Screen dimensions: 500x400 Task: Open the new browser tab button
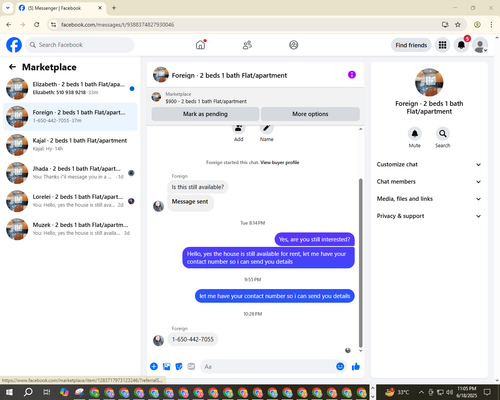pos(114,8)
